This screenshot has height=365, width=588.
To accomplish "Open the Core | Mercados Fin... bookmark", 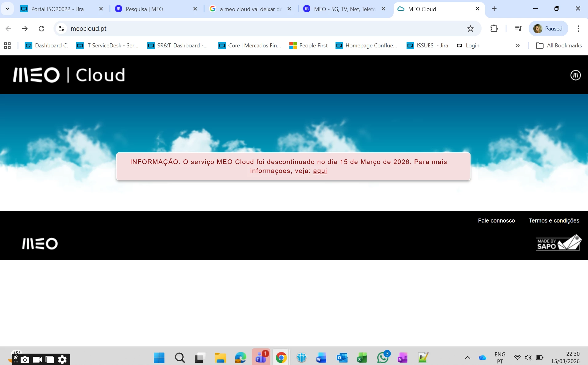I will point(250,46).
